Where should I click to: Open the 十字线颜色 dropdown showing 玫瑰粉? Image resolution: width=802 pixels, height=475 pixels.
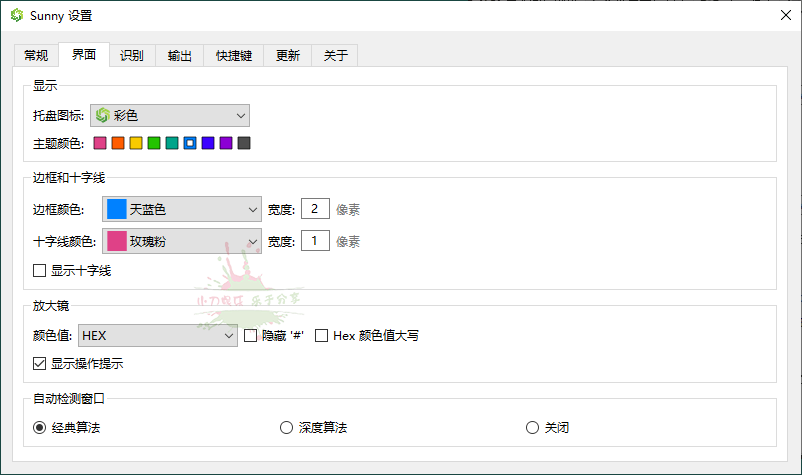181,241
